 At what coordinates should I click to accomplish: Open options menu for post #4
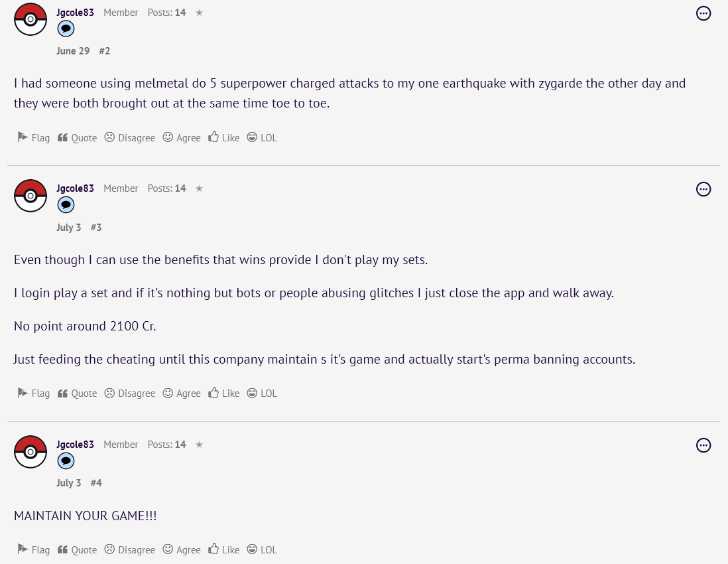(703, 445)
